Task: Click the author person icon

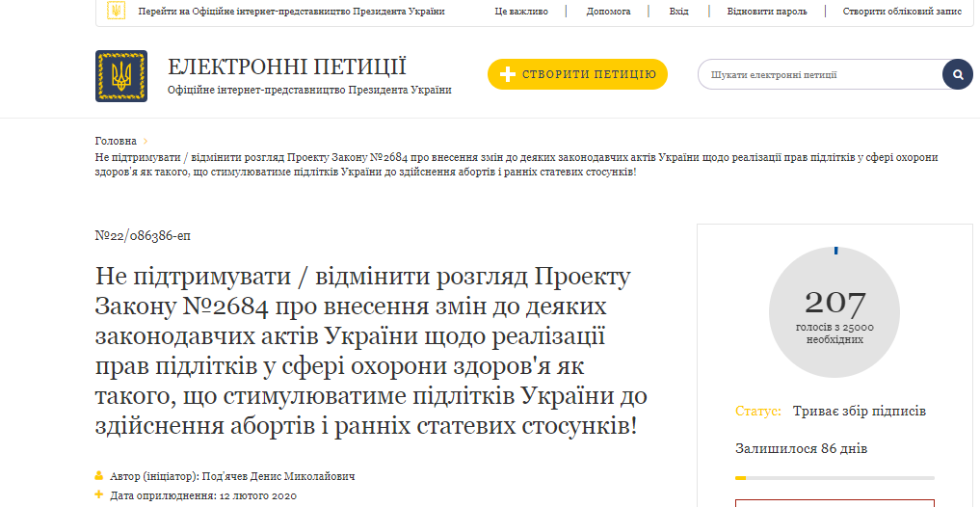Action: point(99,476)
